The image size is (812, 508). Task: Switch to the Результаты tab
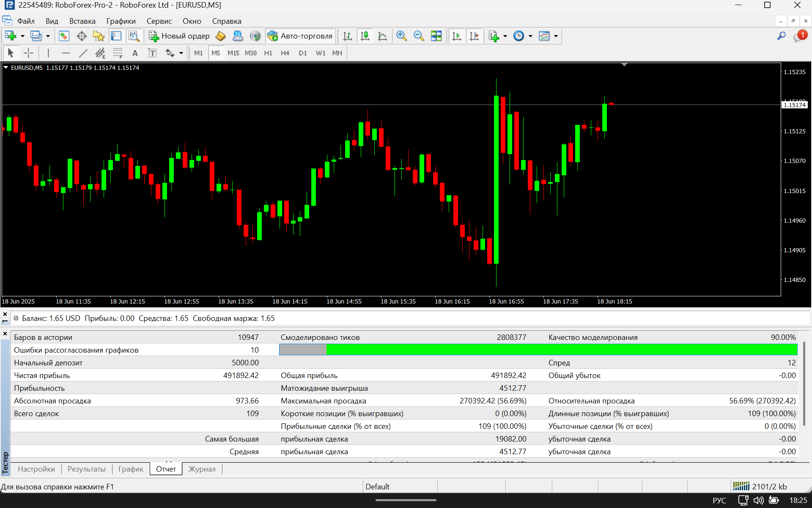(87, 469)
